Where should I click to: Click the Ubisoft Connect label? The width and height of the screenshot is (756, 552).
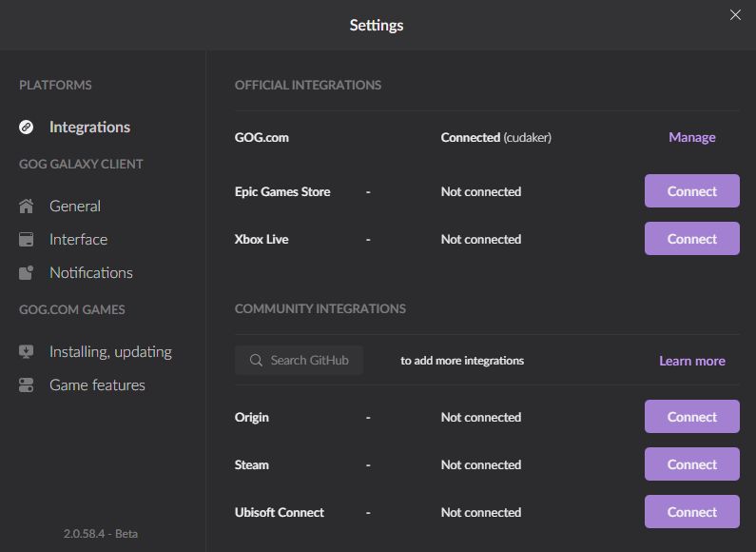pos(280,512)
